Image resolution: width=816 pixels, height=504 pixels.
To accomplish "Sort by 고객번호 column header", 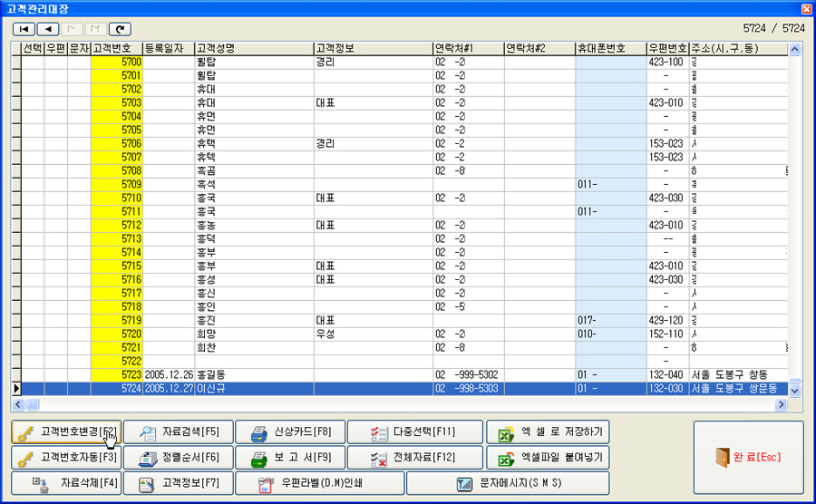I will click(117, 48).
